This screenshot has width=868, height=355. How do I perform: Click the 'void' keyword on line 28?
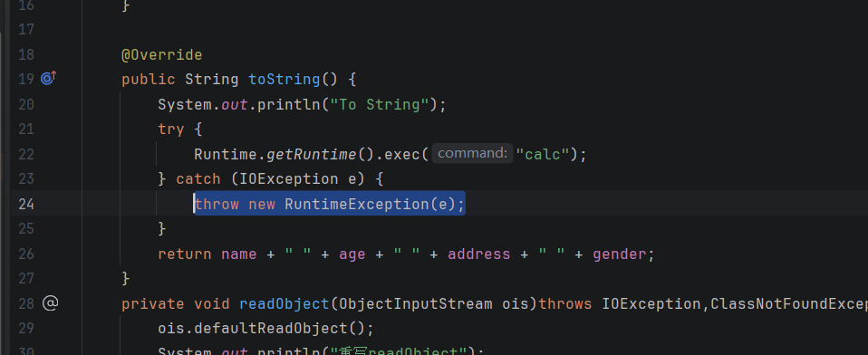[x=211, y=303]
